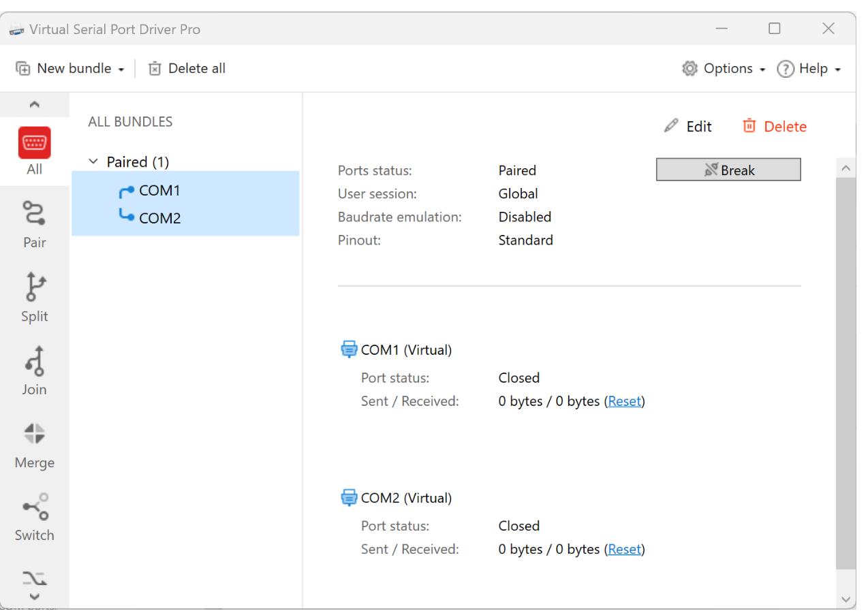Click the pencil Edit icon

tap(672, 126)
